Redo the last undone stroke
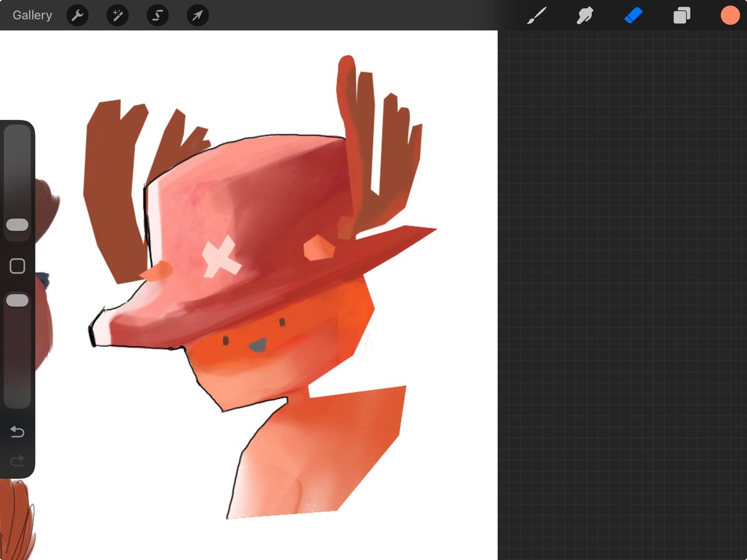This screenshot has width=747, height=560. [17, 460]
